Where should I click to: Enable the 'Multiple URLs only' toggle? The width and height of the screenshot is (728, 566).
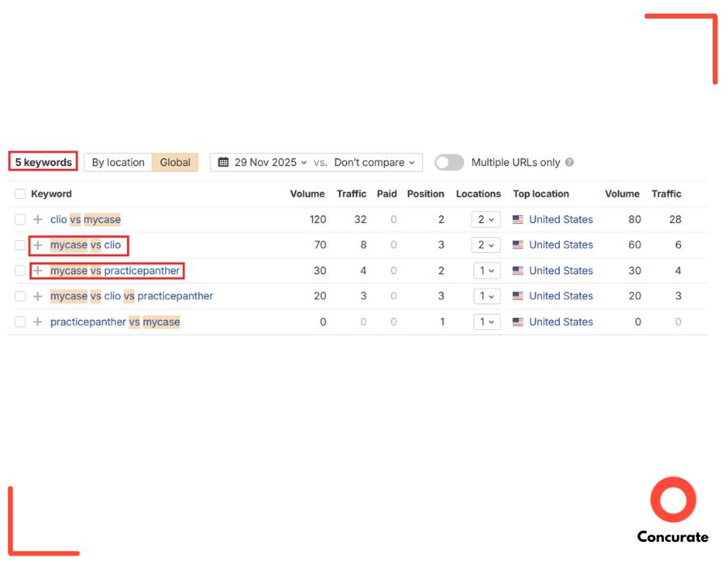449,162
